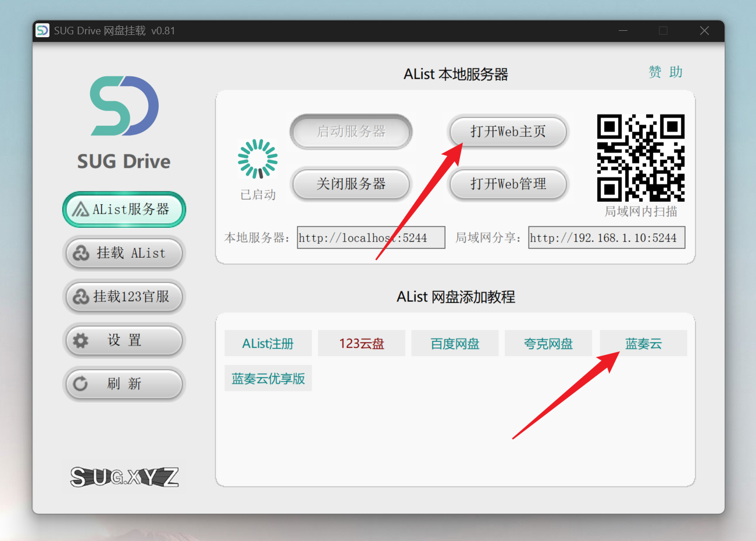
Task: Open the AList服务器 tab
Action: (x=124, y=209)
